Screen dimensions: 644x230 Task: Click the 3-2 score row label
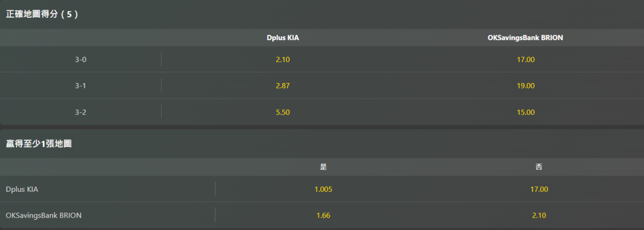point(80,112)
